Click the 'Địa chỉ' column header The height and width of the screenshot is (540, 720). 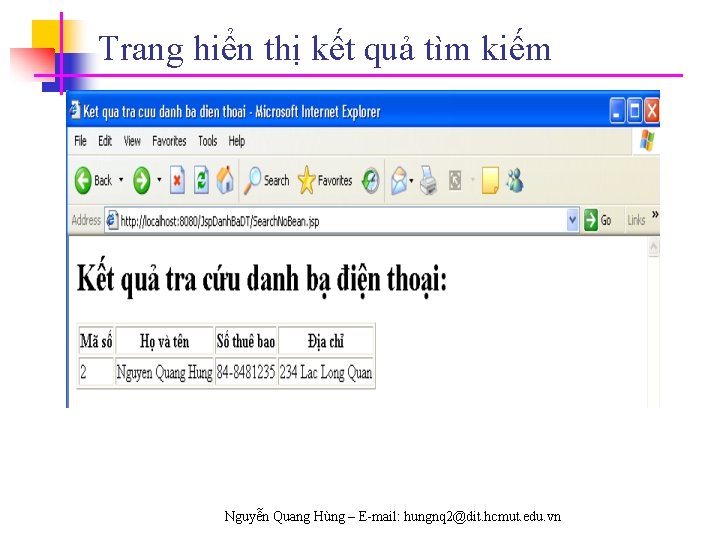point(326,341)
